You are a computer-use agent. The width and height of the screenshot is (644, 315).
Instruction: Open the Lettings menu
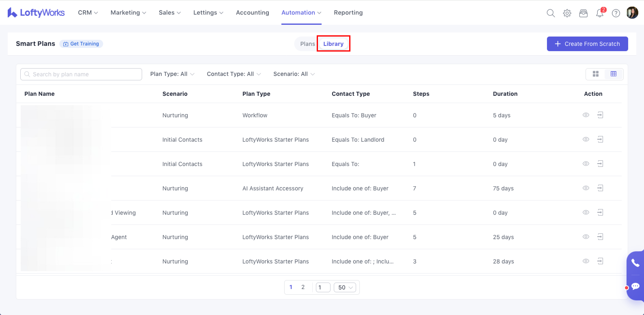[208, 13]
